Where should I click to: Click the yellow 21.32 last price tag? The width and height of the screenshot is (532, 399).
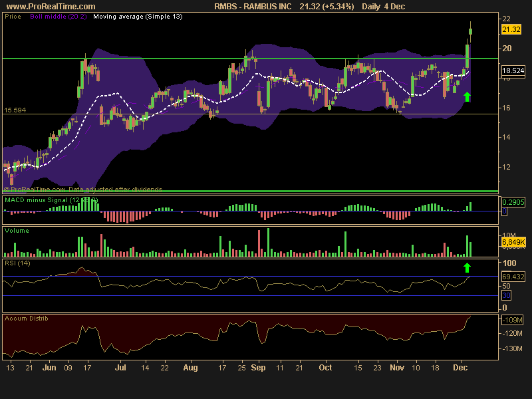pos(511,29)
